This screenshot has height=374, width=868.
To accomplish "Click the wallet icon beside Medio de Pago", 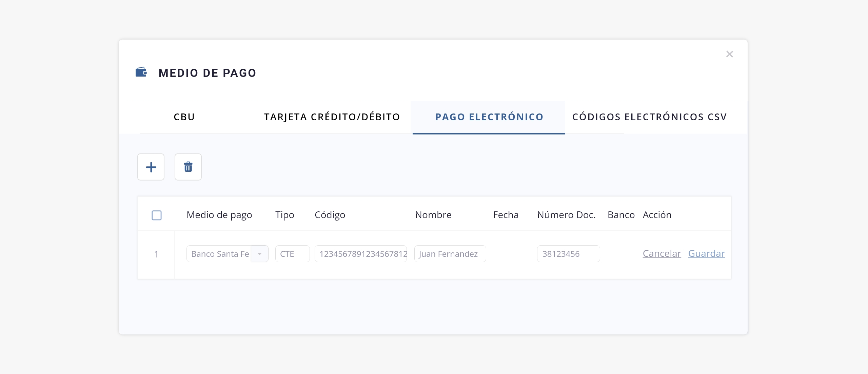I will [141, 72].
